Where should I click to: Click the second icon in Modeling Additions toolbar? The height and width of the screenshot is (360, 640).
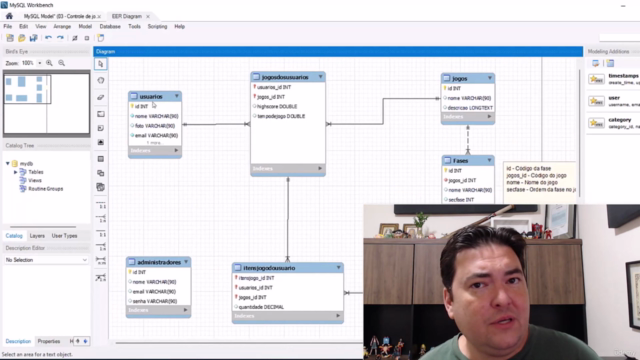point(610,63)
